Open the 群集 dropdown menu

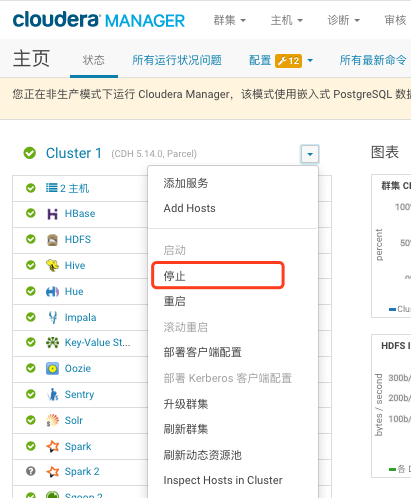point(229,20)
